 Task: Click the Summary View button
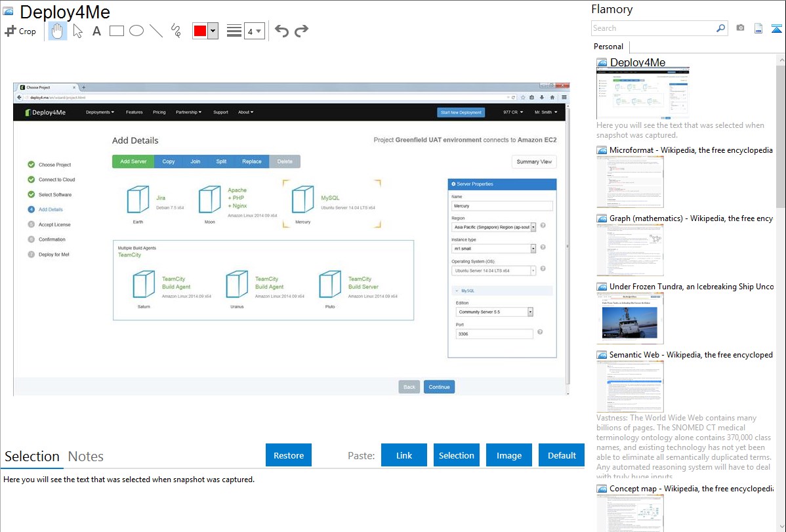(534, 162)
